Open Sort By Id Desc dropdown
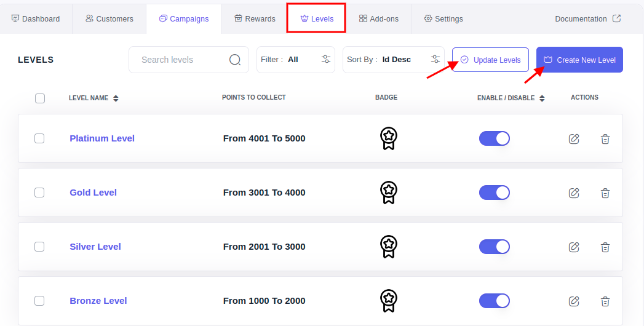This screenshot has width=644, height=326. coord(394,60)
